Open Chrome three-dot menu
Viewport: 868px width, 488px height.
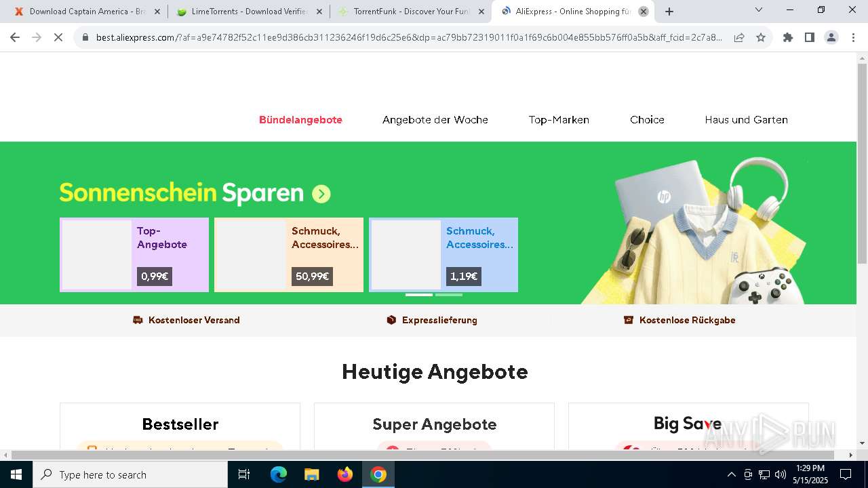853,38
